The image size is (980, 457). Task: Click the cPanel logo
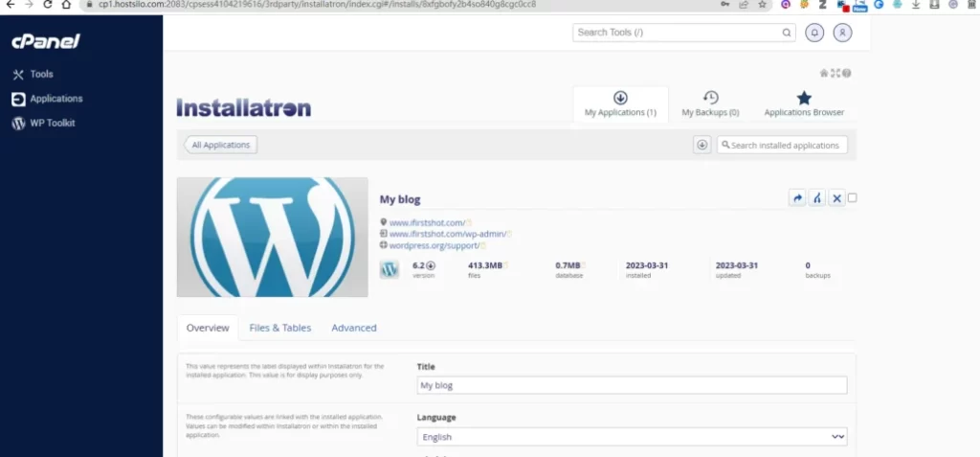coord(46,42)
